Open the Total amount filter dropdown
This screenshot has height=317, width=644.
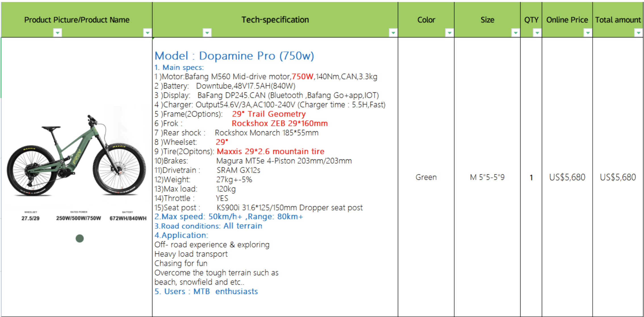(x=638, y=33)
